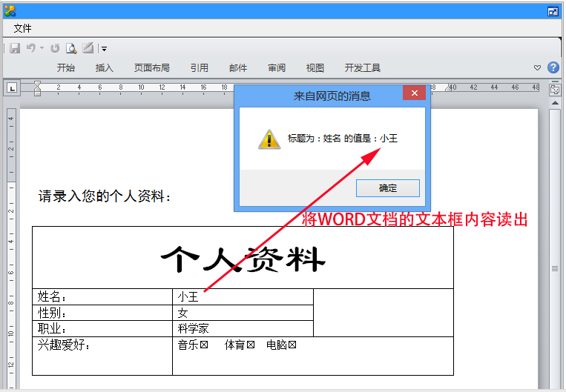The width and height of the screenshot is (566, 392).
Task: Switch to the 页面布局 ribbon tab
Action: (x=151, y=67)
